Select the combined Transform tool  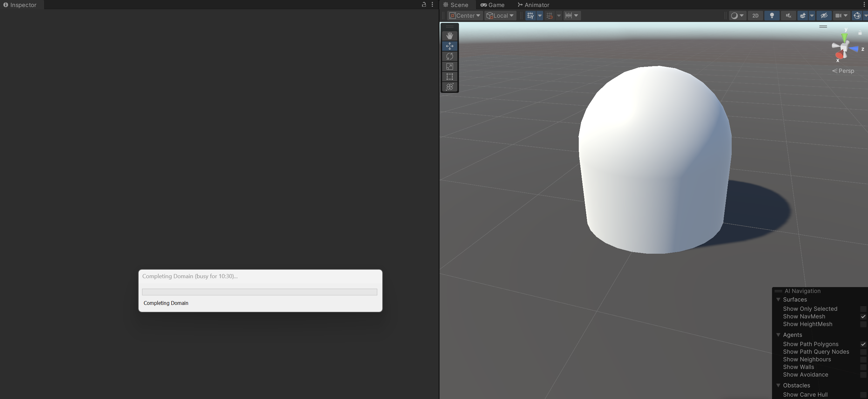[x=449, y=87]
